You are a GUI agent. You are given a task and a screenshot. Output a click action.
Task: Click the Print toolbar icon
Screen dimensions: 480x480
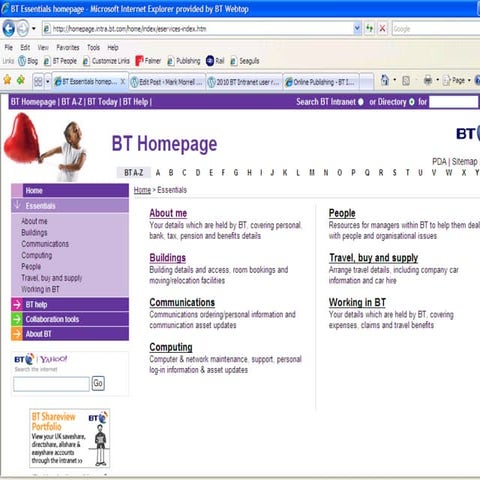point(428,80)
